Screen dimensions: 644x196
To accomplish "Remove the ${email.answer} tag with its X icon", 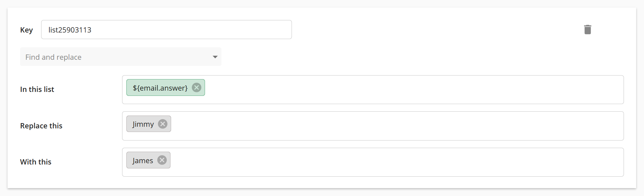I will (x=196, y=87).
